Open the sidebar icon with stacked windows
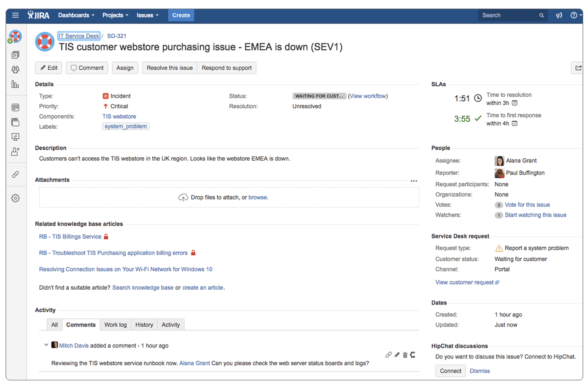 [x=15, y=122]
